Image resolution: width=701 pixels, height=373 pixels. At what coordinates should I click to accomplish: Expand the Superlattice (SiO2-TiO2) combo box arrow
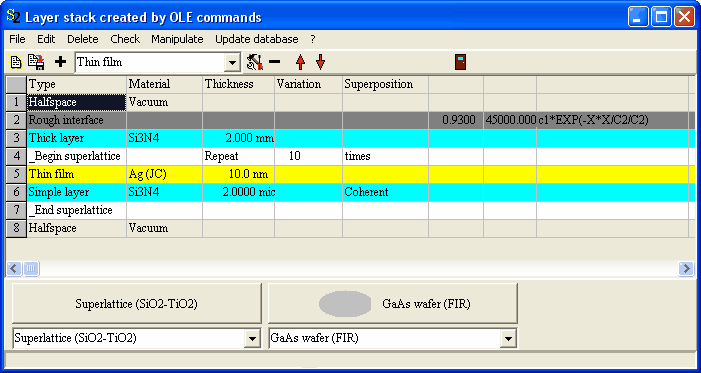tap(253, 339)
